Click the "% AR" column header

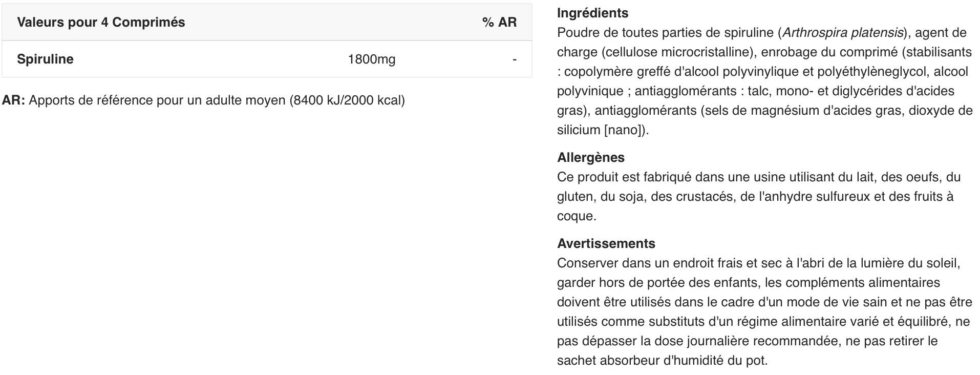[x=499, y=23]
